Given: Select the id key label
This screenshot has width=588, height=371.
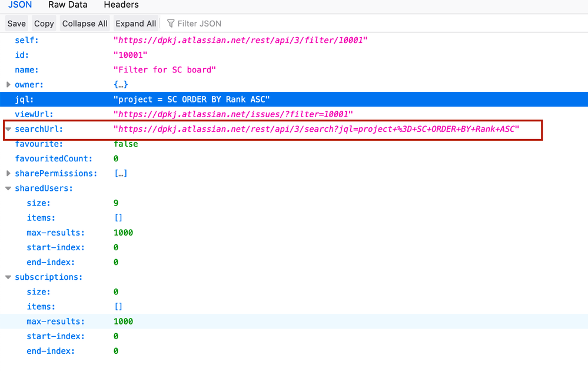Looking at the screenshot, I should (x=22, y=55).
